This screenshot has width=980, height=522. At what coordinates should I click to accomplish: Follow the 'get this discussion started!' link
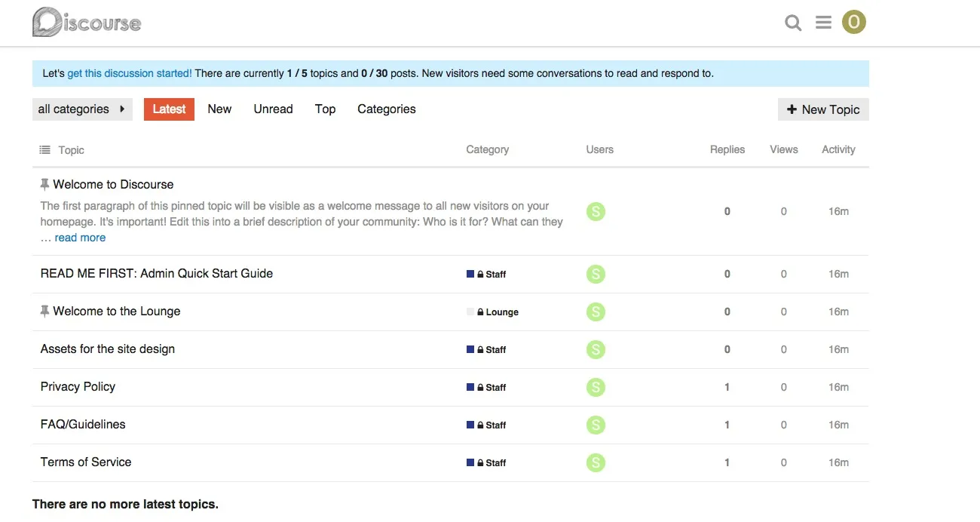click(x=130, y=74)
